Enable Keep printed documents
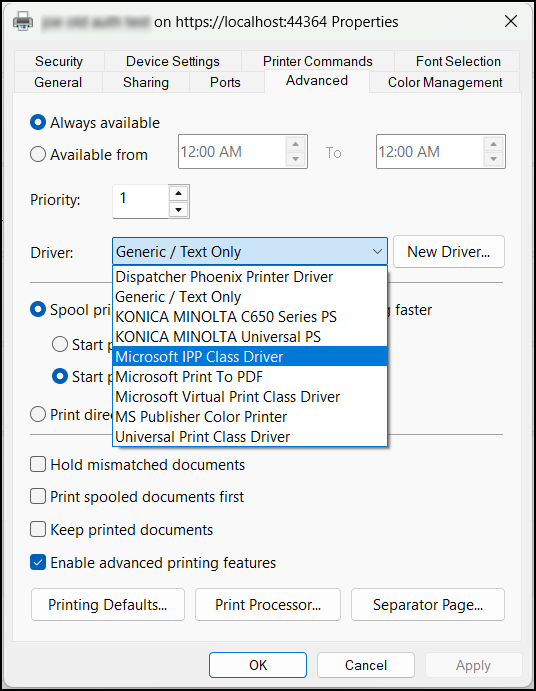The image size is (536, 691). click(38, 529)
